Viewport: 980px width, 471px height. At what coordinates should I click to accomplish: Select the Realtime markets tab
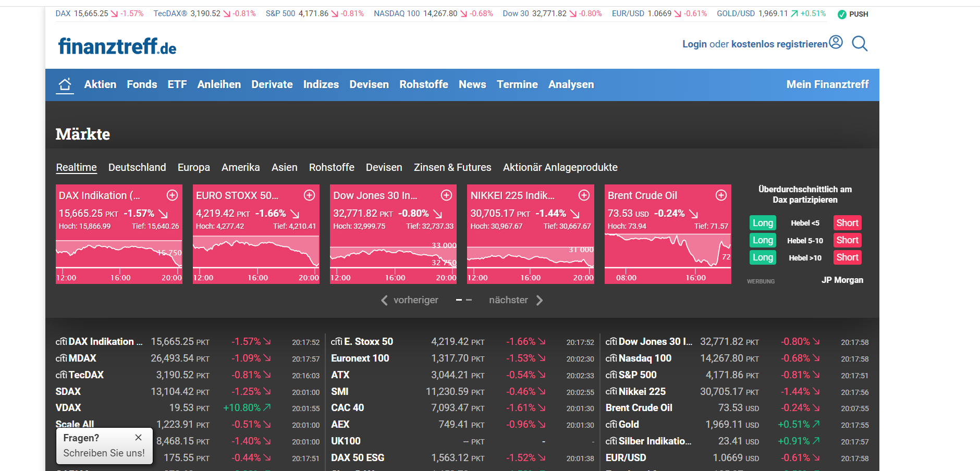[x=77, y=167]
